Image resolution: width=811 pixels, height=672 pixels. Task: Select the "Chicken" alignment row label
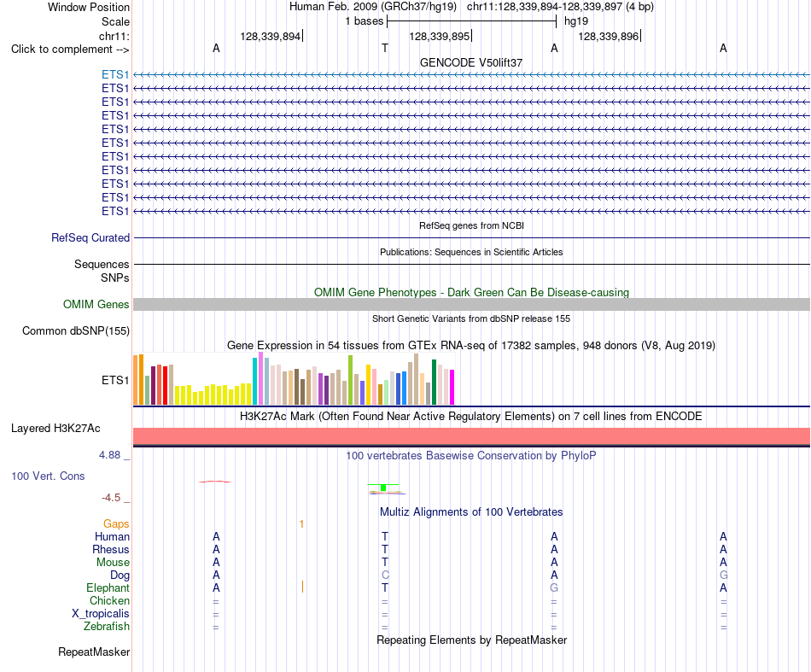pos(109,600)
